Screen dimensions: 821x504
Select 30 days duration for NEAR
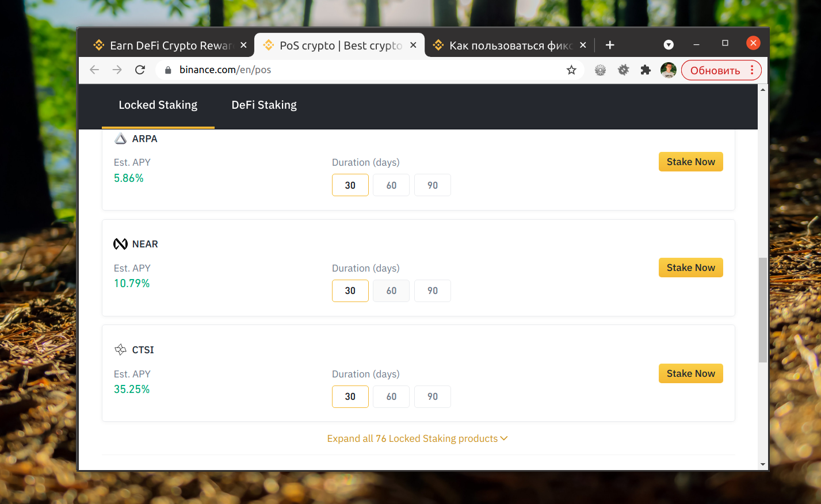tap(350, 291)
